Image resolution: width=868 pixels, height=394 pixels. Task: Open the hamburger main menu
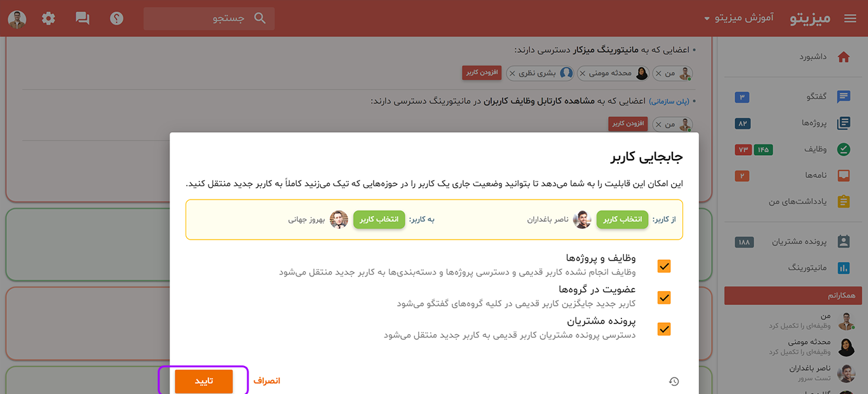[850, 18]
